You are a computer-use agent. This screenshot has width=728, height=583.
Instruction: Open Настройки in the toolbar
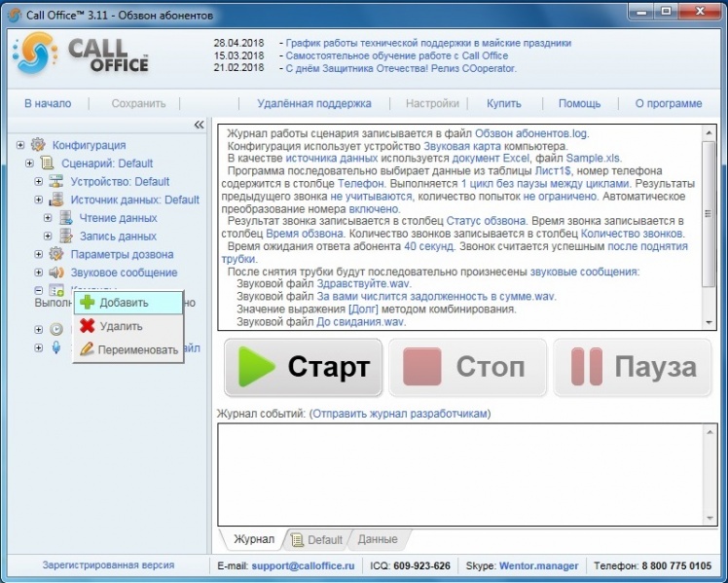(432, 103)
